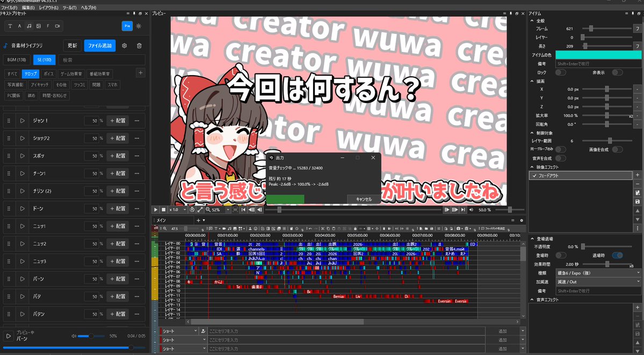The width and height of the screenshot is (644, 355).
Task: Open the 加減速 減速/Out dropdown
Action: pyautogui.click(x=598, y=282)
